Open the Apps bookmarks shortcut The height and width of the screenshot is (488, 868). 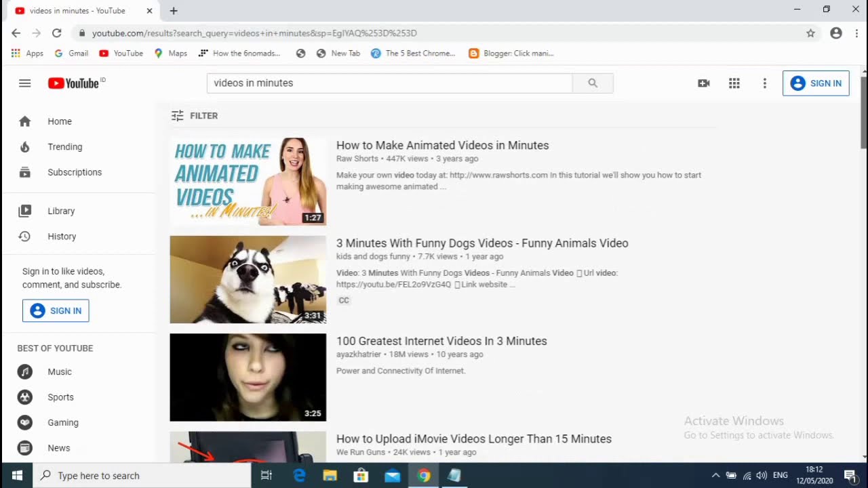tap(27, 54)
